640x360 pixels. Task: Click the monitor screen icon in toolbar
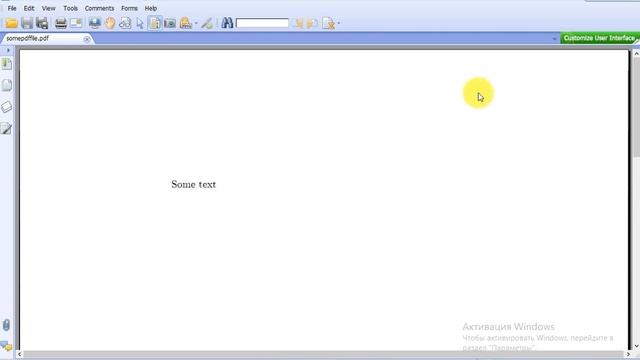pos(95,23)
